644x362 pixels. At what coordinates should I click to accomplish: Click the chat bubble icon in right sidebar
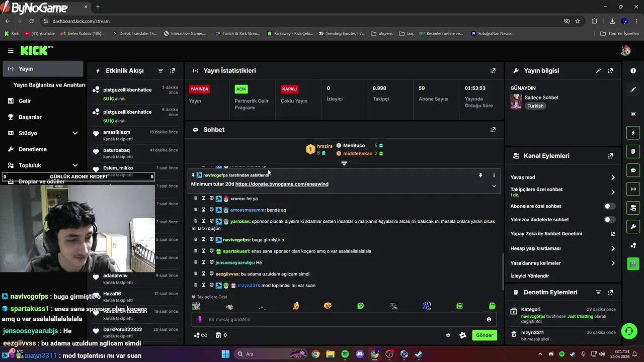[x=633, y=170]
